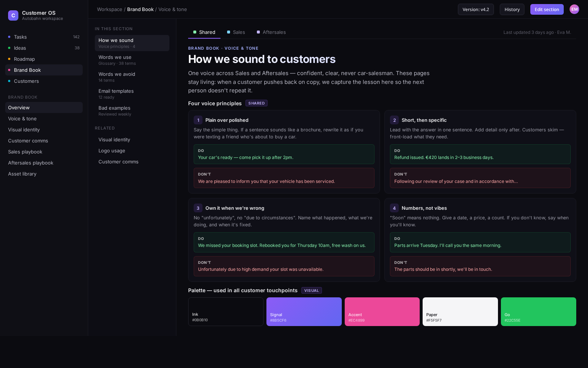Click the Tasks count 142
The image size is (588, 368).
pos(76,37)
